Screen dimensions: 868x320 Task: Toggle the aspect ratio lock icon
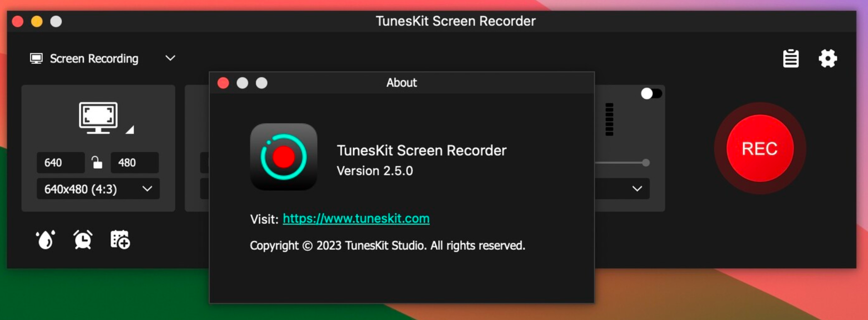pos(97,162)
